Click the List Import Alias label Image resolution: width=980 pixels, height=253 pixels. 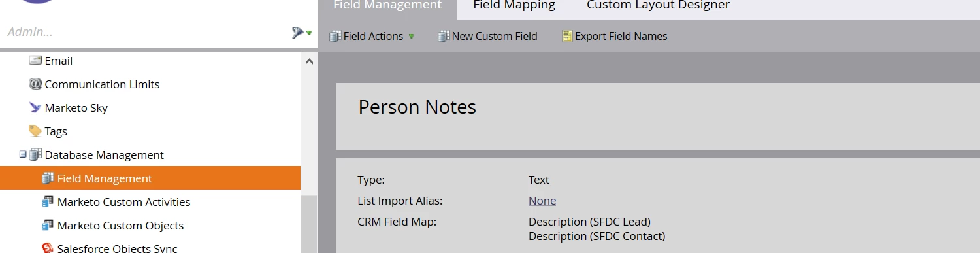[400, 201]
